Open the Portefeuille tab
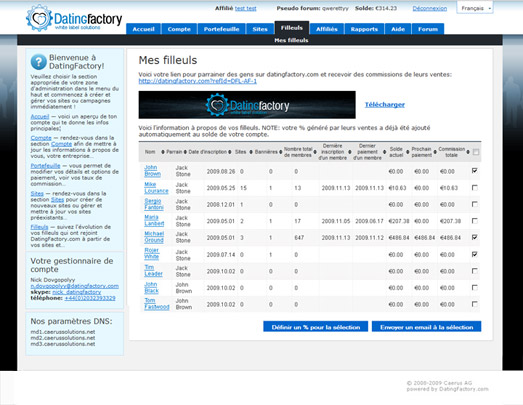523x405 pixels. point(221,29)
